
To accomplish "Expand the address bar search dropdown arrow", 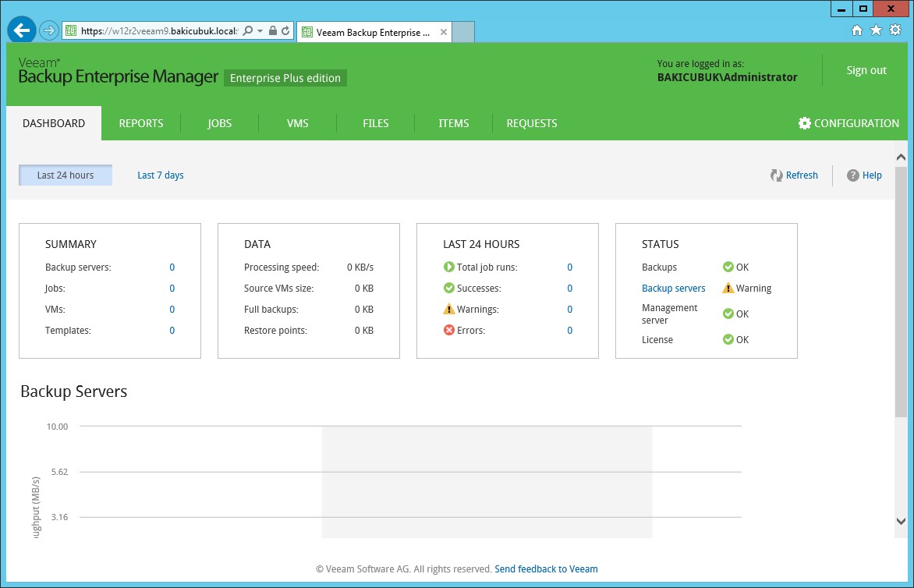I will tap(260, 31).
